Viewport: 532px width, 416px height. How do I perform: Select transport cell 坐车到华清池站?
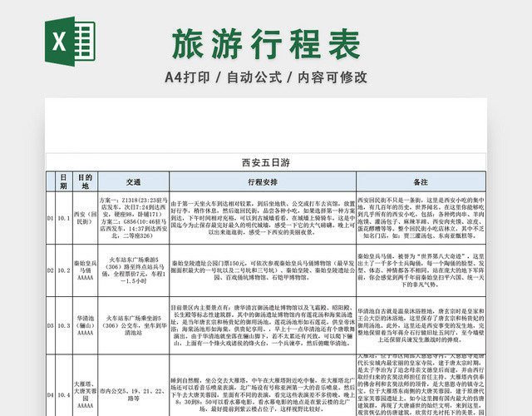pos(133,325)
